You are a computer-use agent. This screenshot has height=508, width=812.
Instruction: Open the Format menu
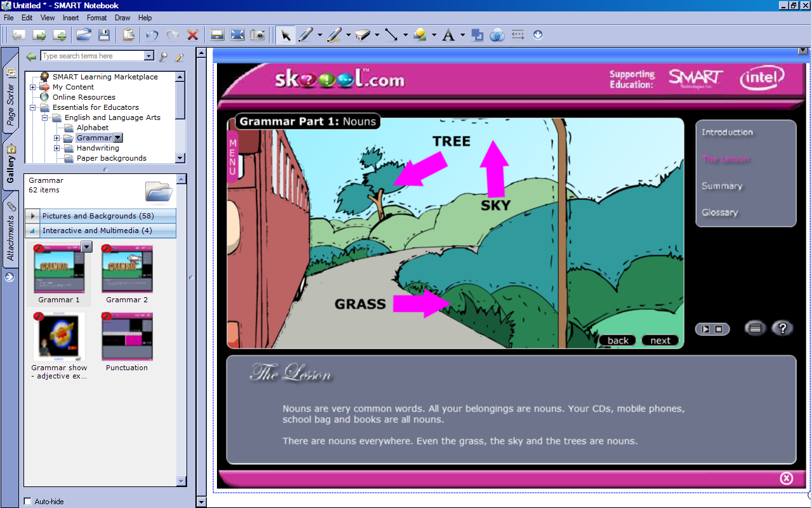97,18
